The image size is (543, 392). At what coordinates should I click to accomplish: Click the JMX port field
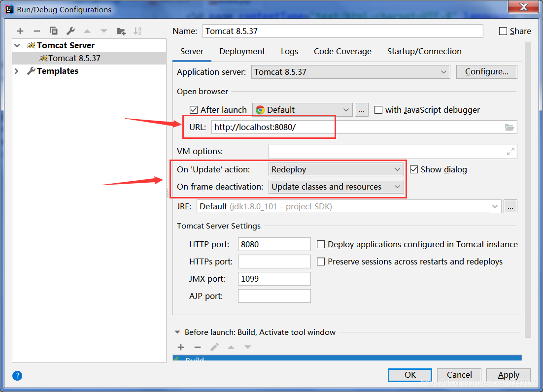tap(274, 279)
